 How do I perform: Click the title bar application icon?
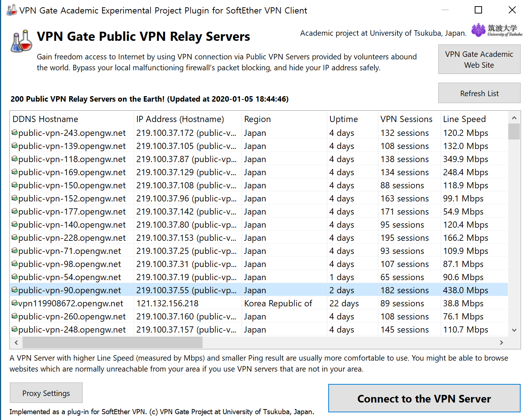point(11,10)
